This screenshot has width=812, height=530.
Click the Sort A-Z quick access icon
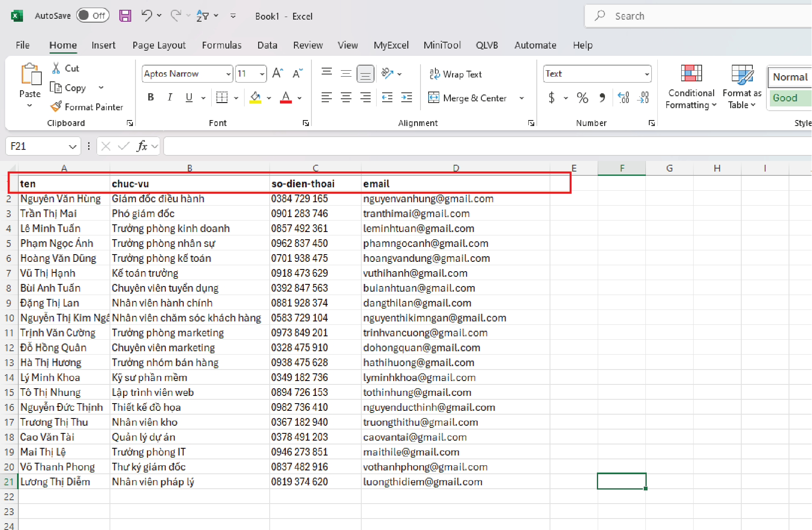point(203,16)
